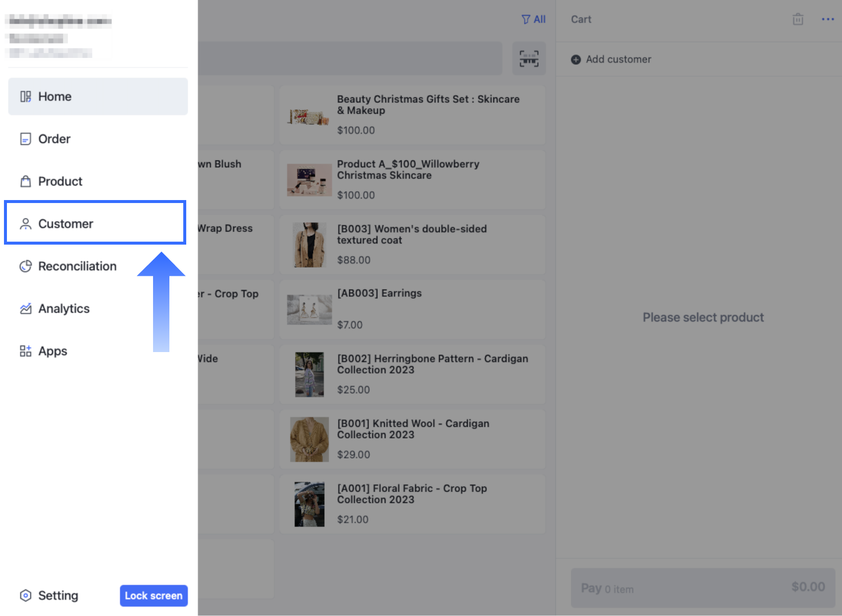The image size is (842, 616).
Task: Open the Apps menu item
Action: pyautogui.click(x=98, y=351)
